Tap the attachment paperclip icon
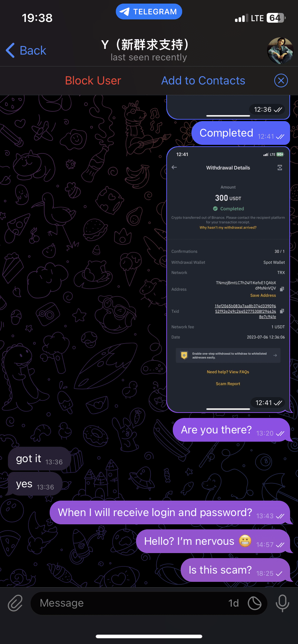The height and width of the screenshot is (644, 298). click(x=15, y=603)
